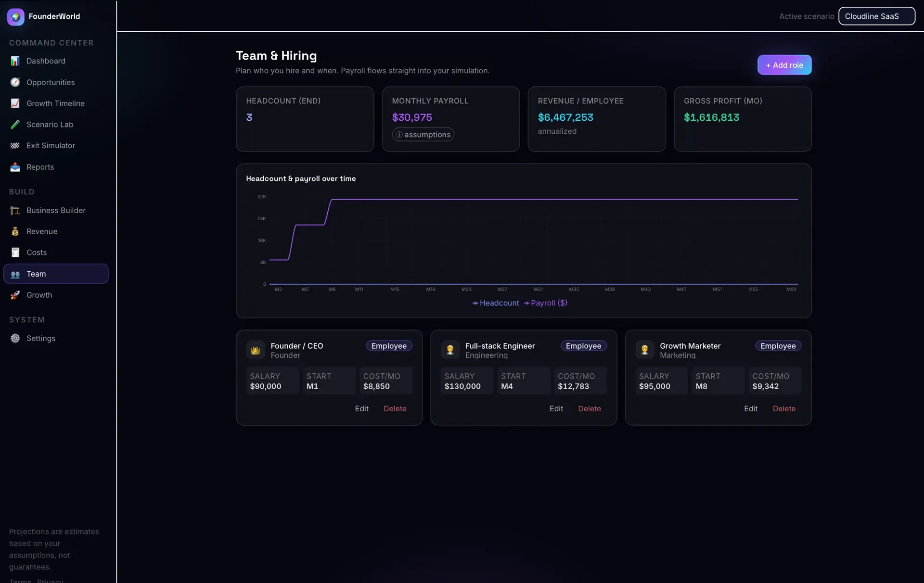
Task: Open Growth Timeline section
Action: click(x=56, y=103)
